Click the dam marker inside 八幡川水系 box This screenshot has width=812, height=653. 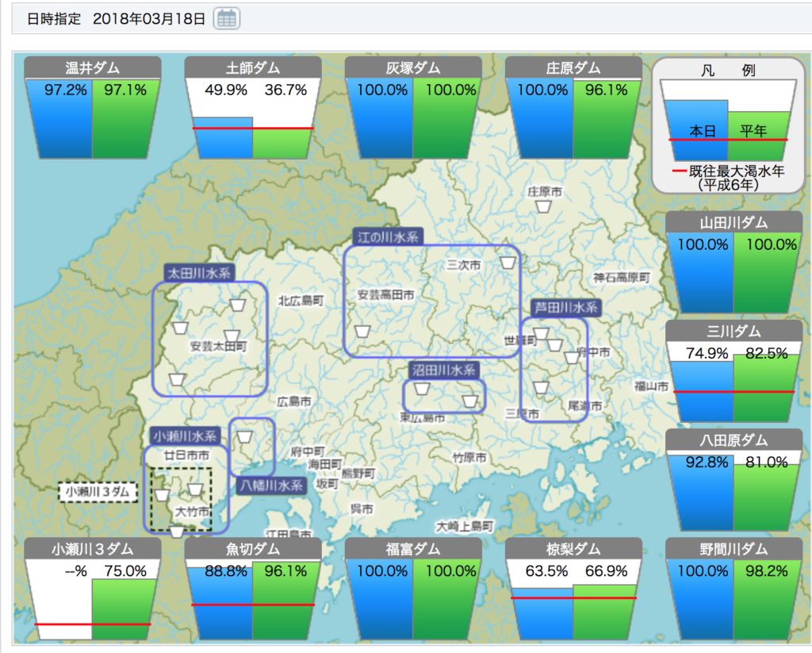pos(246,436)
